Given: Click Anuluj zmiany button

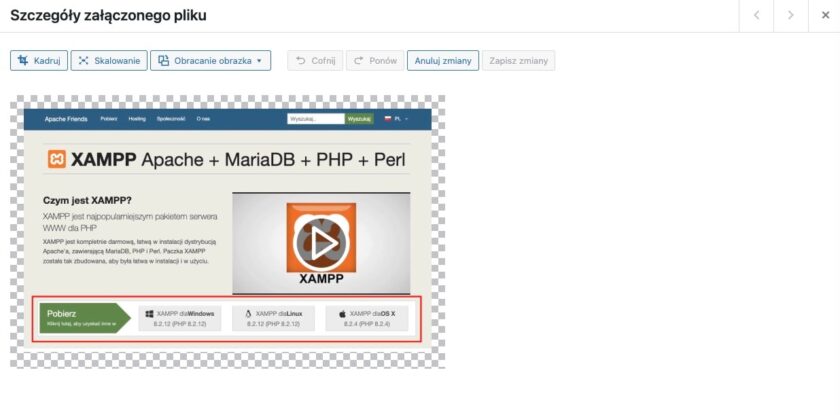Looking at the screenshot, I should pyautogui.click(x=443, y=61).
